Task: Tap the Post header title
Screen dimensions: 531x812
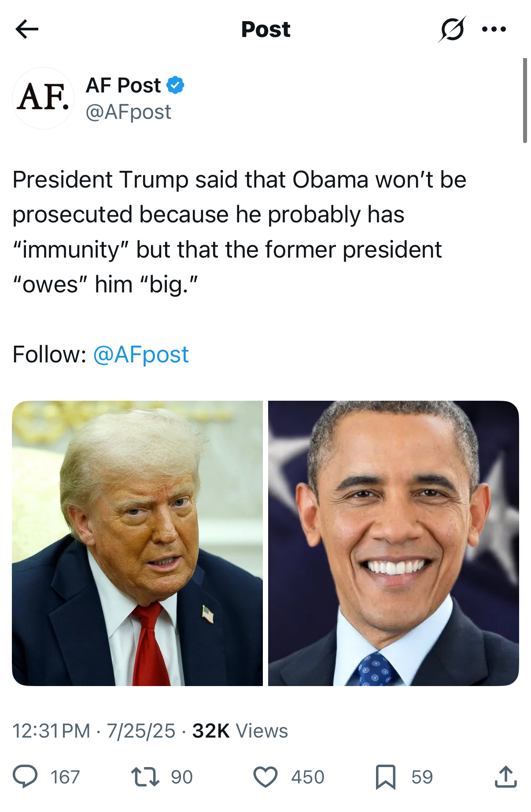Action: (x=266, y=30)
